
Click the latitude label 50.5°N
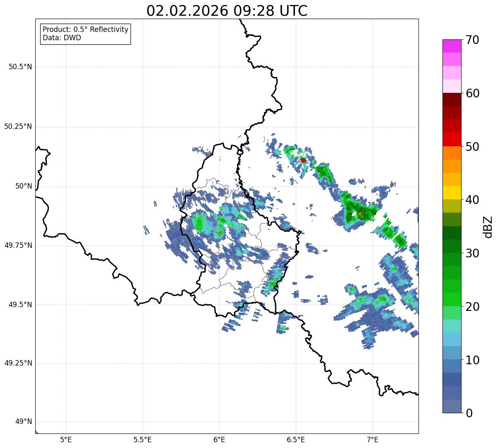pyautogui.click(x=20, y=67)
